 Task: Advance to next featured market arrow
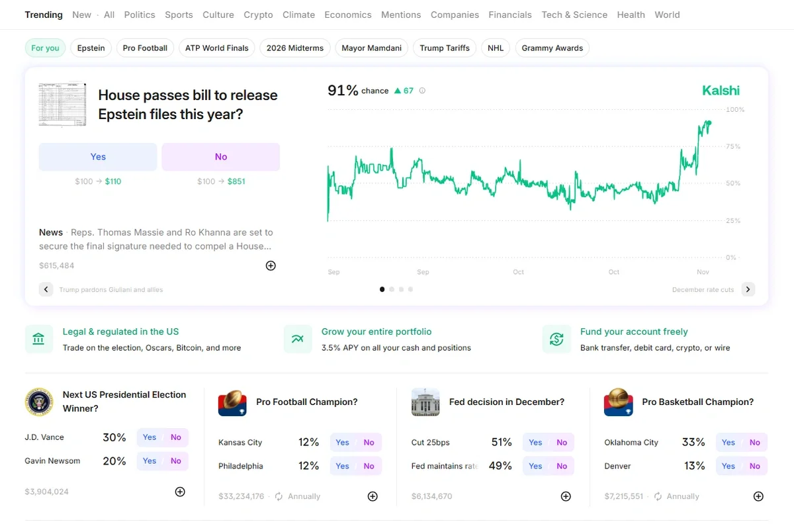[748, 289]
